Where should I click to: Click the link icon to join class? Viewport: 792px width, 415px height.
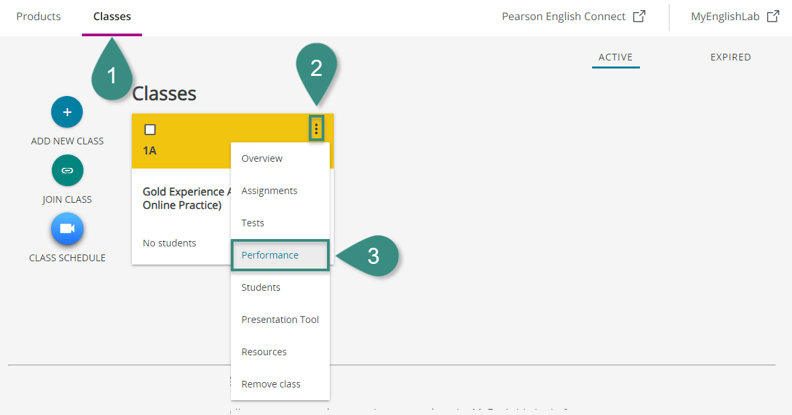click(x=67, y=171)
